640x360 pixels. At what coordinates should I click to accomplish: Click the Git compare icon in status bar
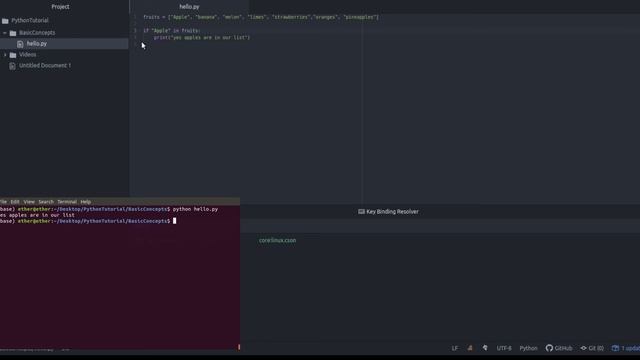584,348
